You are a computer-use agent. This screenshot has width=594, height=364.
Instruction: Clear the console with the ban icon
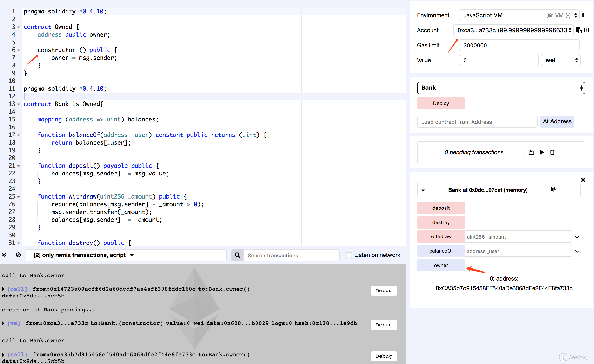tap(18, 255)
